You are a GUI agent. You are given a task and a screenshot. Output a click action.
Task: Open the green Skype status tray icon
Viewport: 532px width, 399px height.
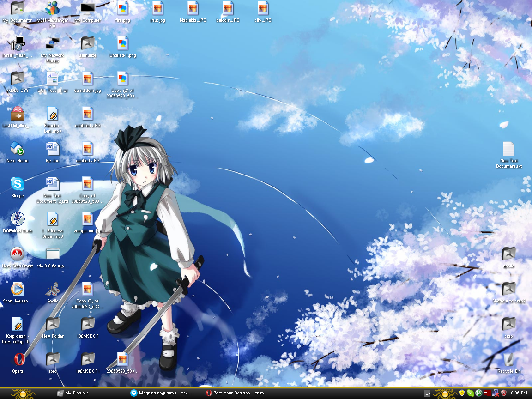tap(470, 393)
